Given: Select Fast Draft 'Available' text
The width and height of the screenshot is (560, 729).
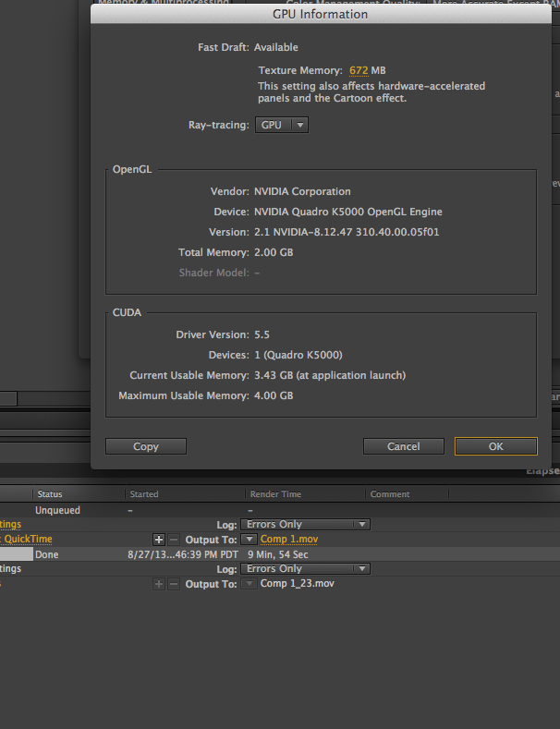Looking at the screenshot, I should tap(276, 47).
